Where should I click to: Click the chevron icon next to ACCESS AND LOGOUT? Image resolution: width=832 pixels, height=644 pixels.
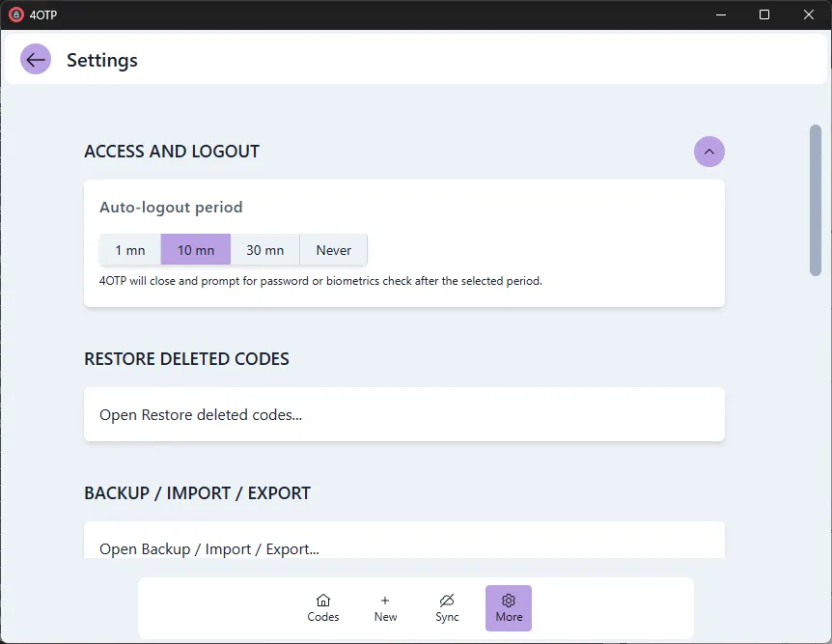[x=709, y=152]
